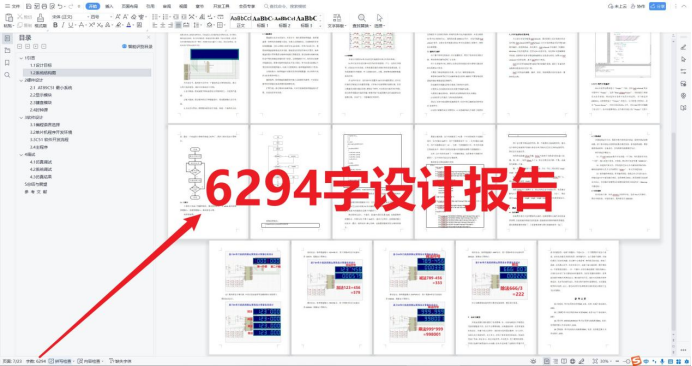This screenshot has height=366, width=692.
Task: Toggle italic formatting
Action: (x=63, y=25)
